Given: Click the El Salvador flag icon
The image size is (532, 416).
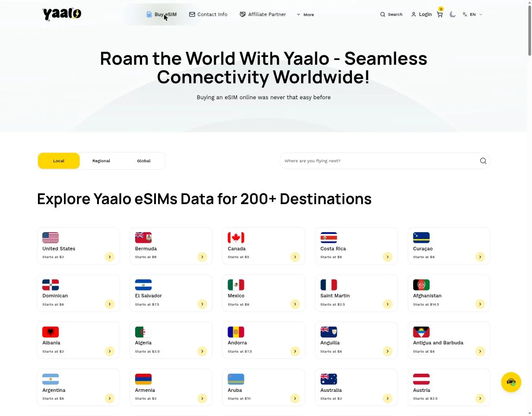Looking at the screenshot, I should point(143,285).
